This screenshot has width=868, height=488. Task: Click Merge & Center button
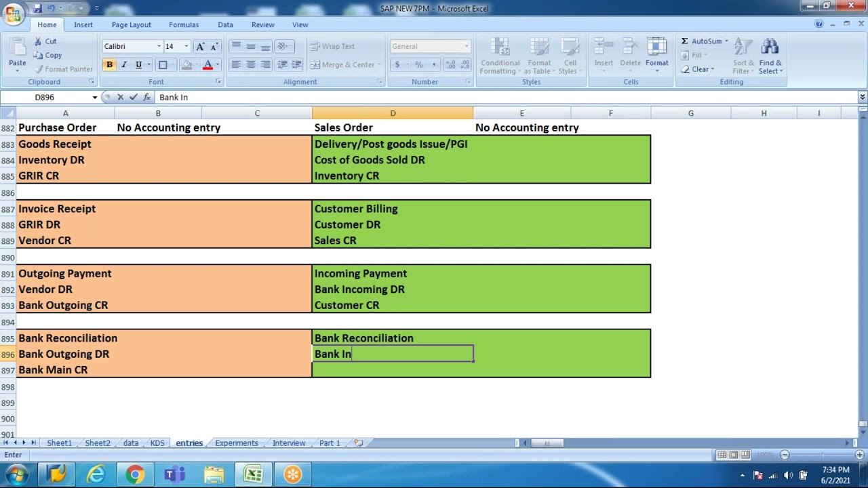342,64
